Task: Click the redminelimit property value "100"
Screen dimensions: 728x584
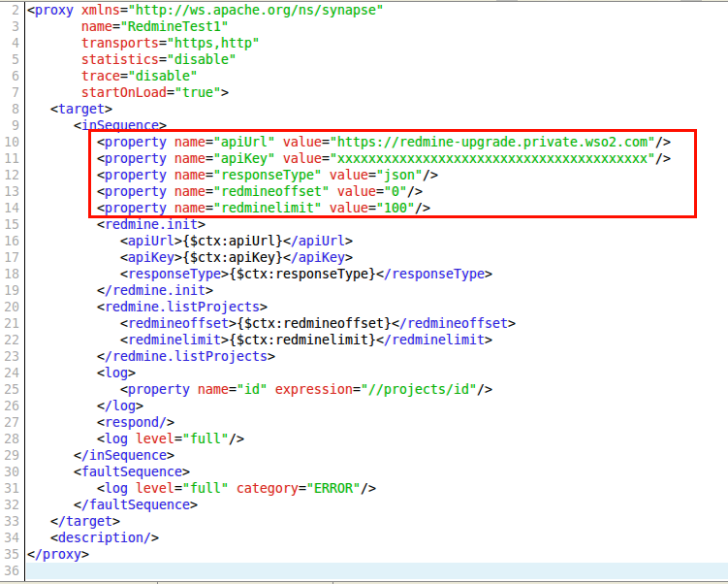Action: (x=396, y=208)
